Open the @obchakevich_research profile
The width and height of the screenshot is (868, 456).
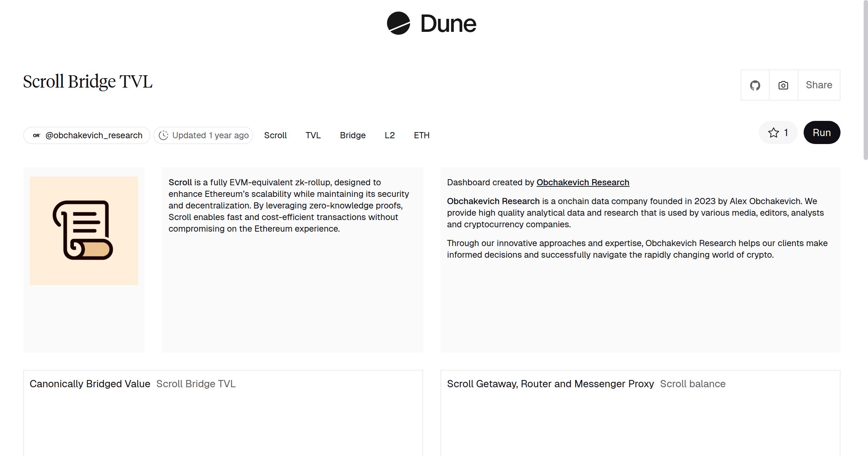tap(94, 135)
